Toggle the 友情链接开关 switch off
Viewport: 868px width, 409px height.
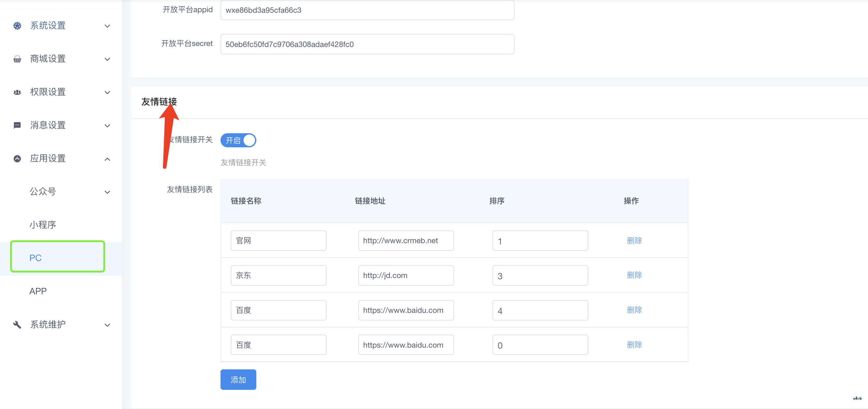coord(238,140)
